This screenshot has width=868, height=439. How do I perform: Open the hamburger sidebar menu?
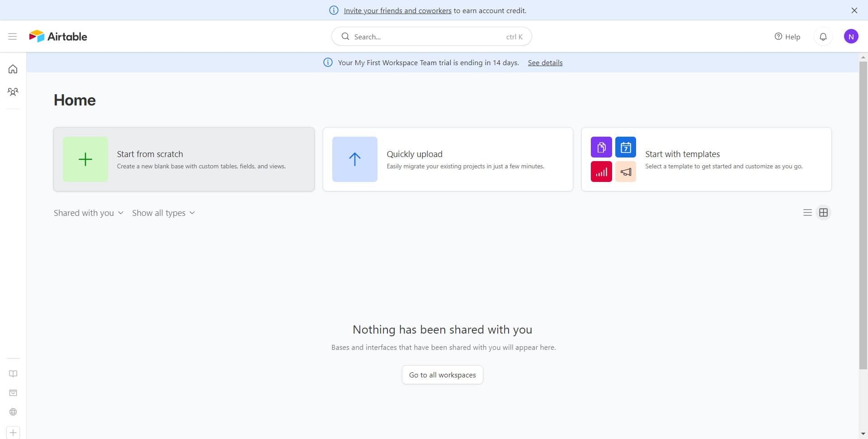(x=13, y=37)
